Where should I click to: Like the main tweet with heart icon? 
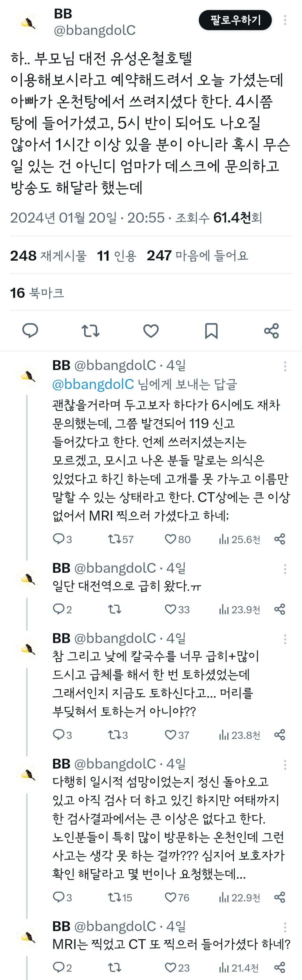click(151, 331)
